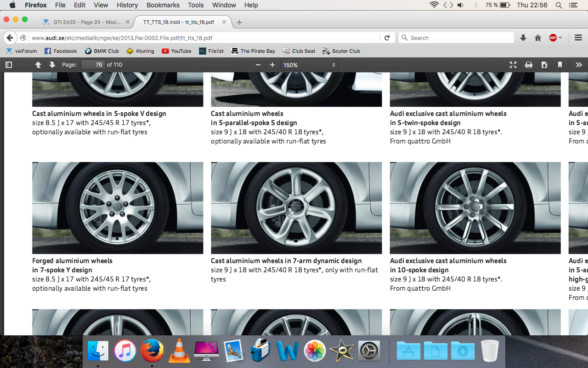Zoom in on the PDF document

[272, 65]
